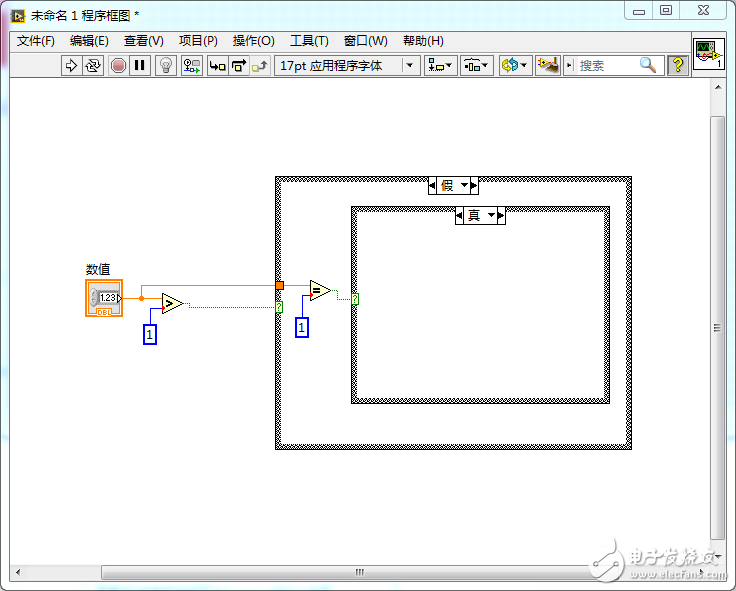This screenshot has width=736, height=591.
Task: Maximize the block diagram window
Action: point(666,10)
